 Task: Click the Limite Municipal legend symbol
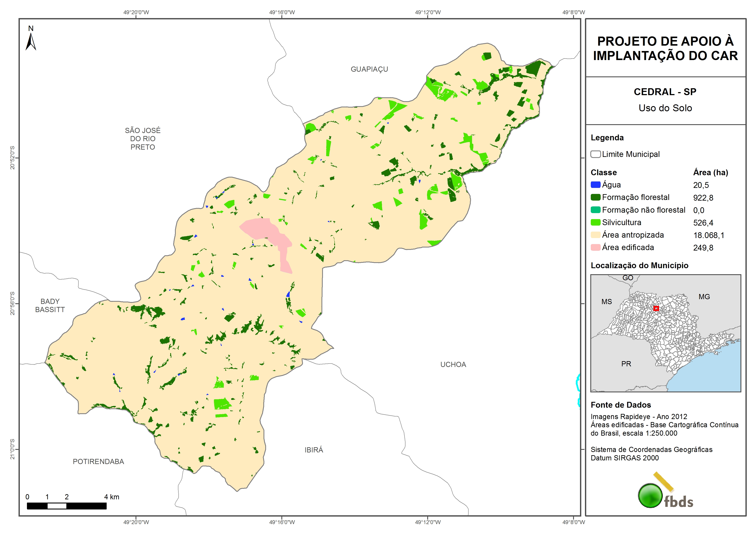pos(595,154)
